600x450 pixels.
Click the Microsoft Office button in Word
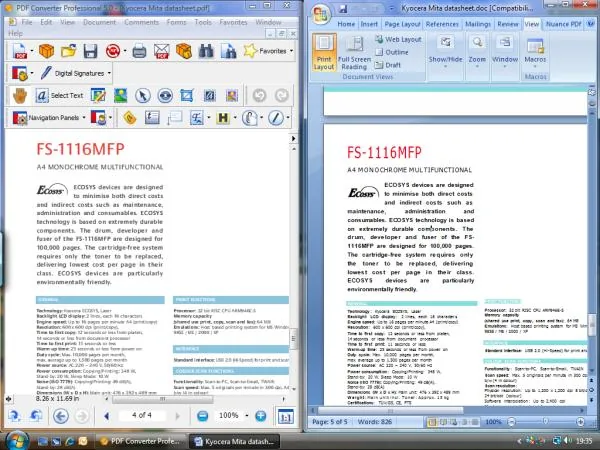coord(321,15)
